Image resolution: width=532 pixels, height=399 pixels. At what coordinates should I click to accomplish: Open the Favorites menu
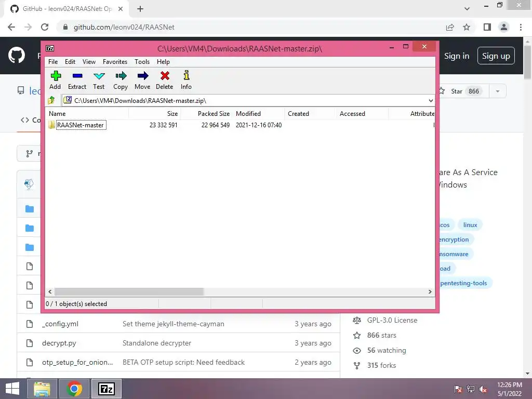coord(115,62)
